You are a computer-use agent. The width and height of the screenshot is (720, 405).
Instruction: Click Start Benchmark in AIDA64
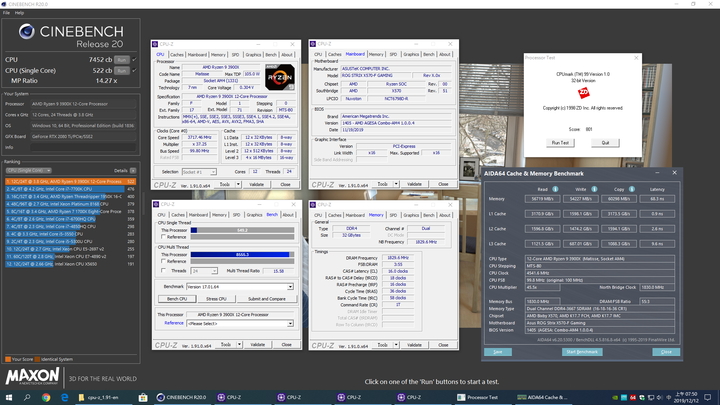(582, 352)
